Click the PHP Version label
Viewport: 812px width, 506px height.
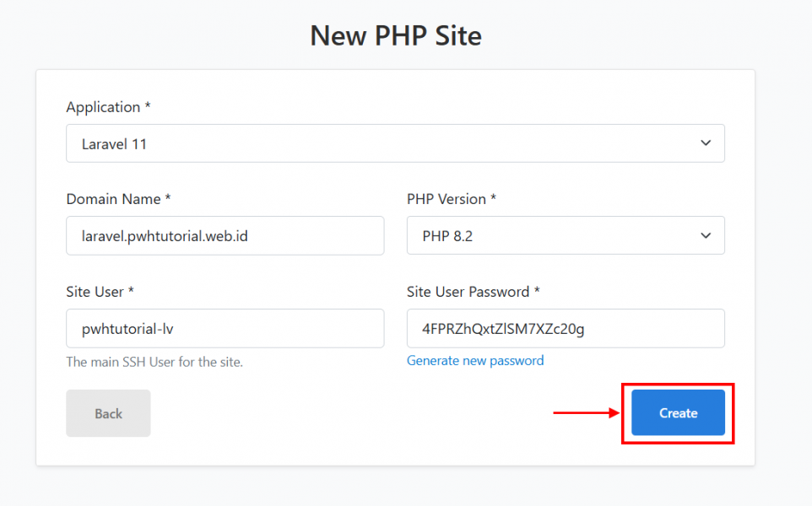[452, 199]
